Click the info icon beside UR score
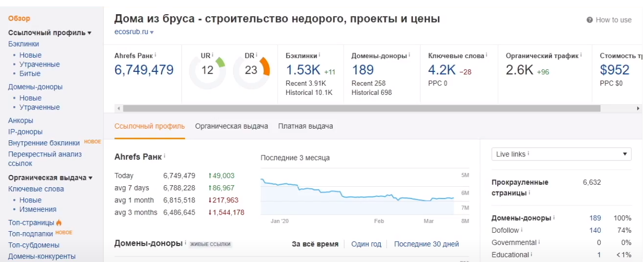The height and width of the screenshot is (262, 644). (x=213, y=55)
